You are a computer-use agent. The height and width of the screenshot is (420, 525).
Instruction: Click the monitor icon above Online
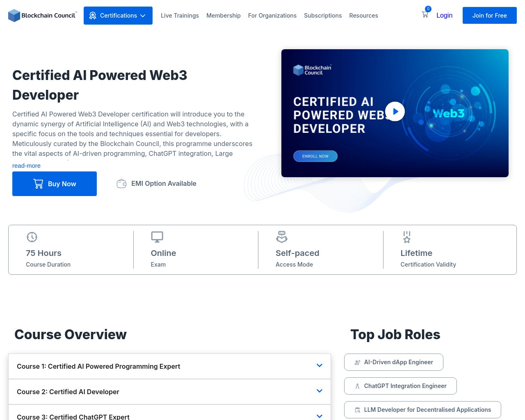[157, 237]
